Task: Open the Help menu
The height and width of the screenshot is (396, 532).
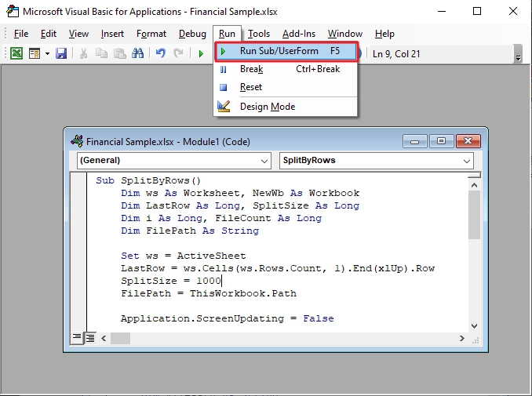Action: (384, 34)
